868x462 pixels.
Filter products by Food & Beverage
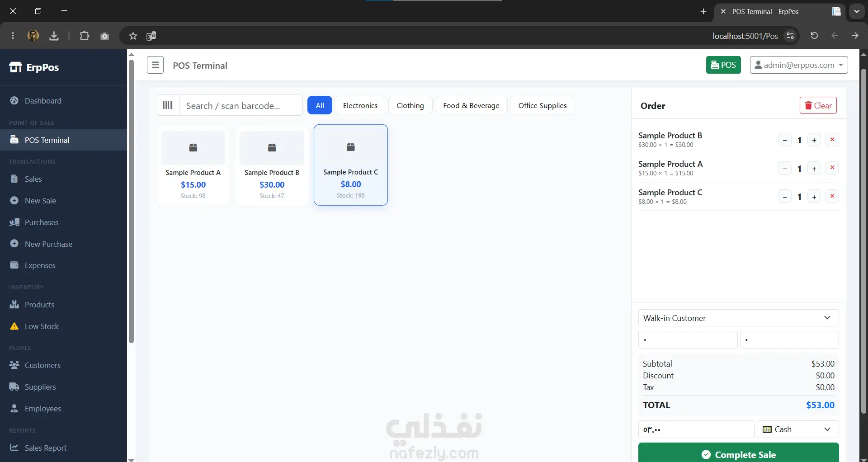[x=471, y=105]
